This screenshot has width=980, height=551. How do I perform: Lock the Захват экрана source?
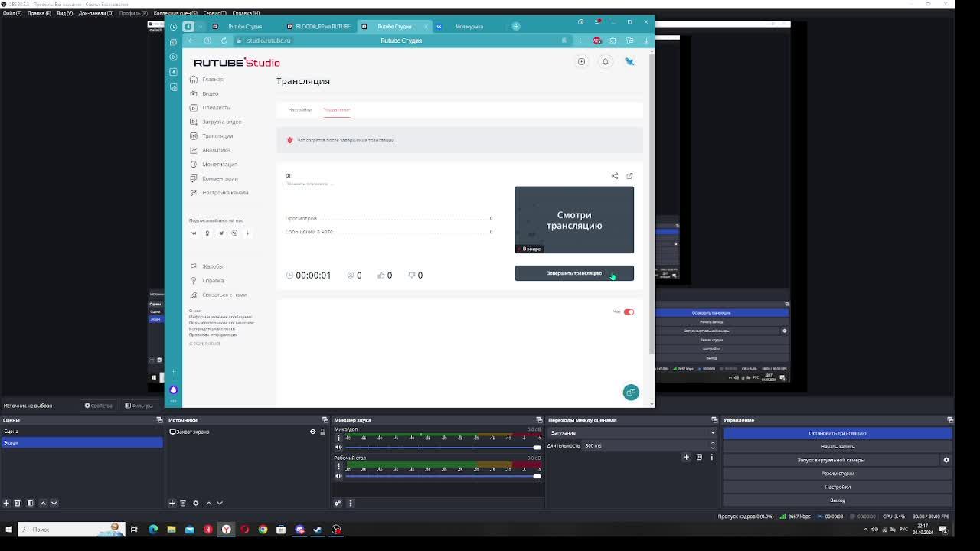(322, 432)
